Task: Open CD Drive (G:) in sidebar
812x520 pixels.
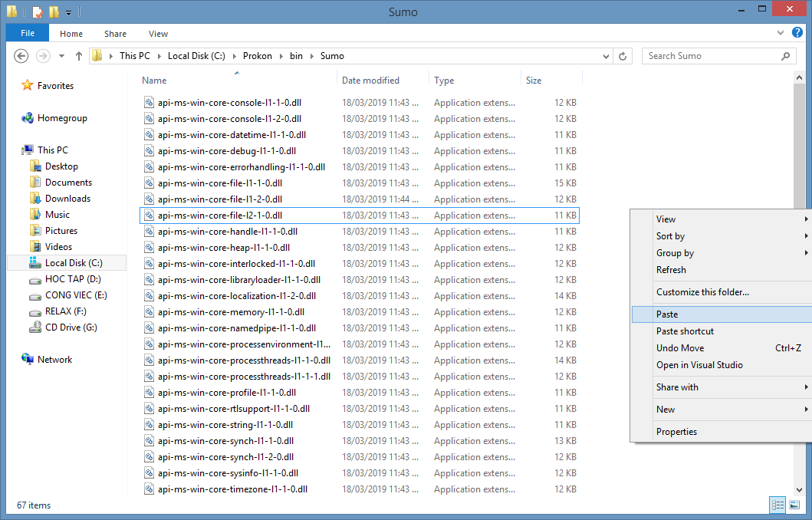Action: [x=71, y=327]
